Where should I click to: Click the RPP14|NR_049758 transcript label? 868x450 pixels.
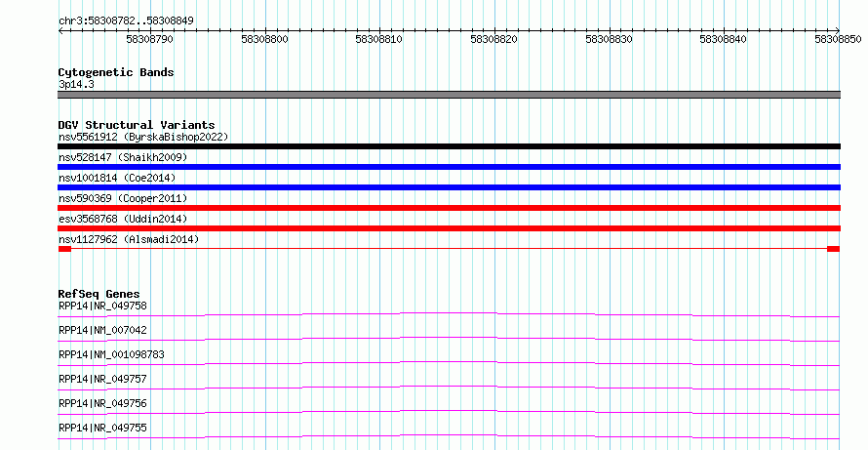tap(103, 306)
